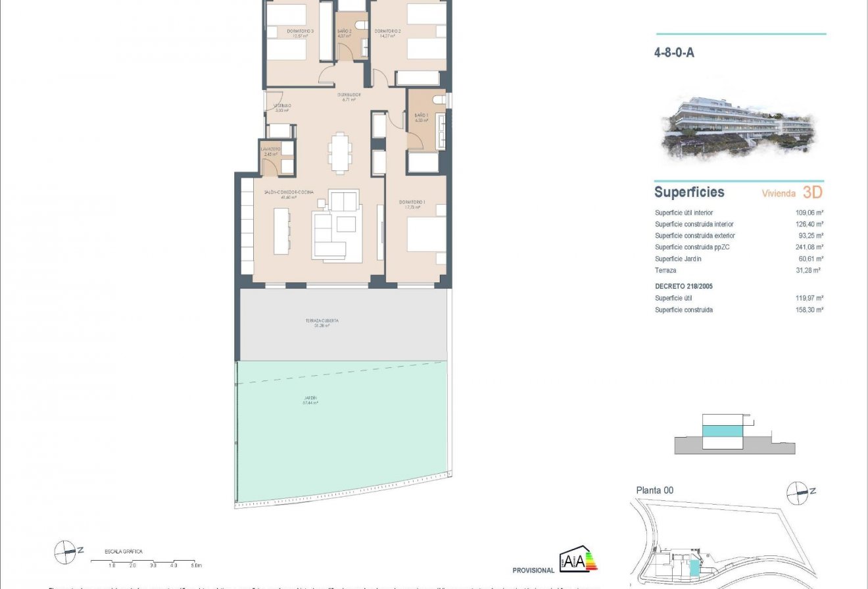Click the AA energy rating house icon
Viewport: 868px width, 589px height.
click(577, 561)
